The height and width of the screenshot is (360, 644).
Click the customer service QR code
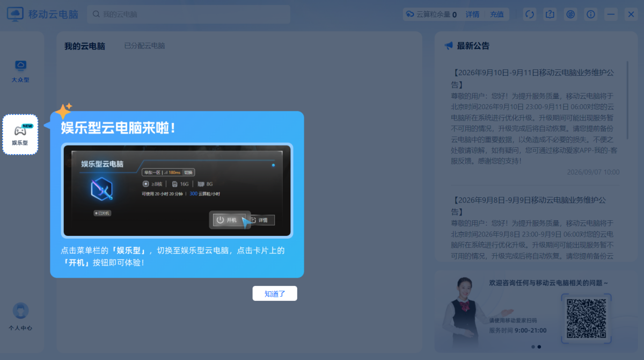click(x=586, y=318)
